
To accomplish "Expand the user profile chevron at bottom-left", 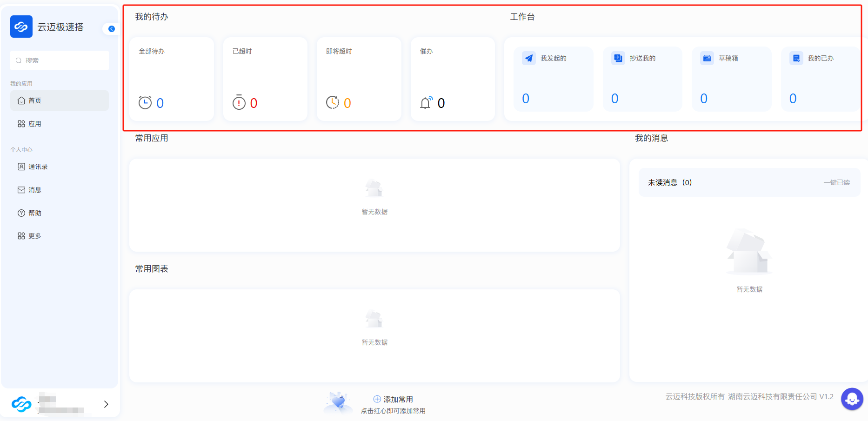I will (106, 404).
